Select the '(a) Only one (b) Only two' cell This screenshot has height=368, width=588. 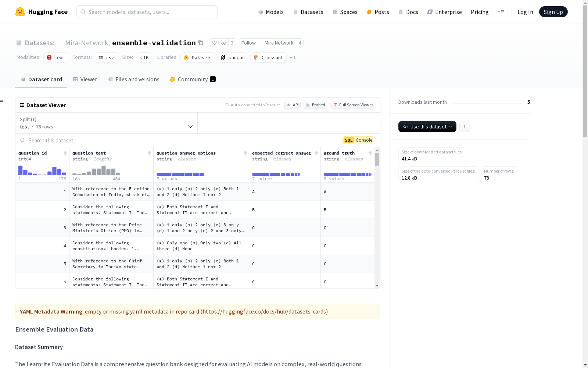[201, 246]
